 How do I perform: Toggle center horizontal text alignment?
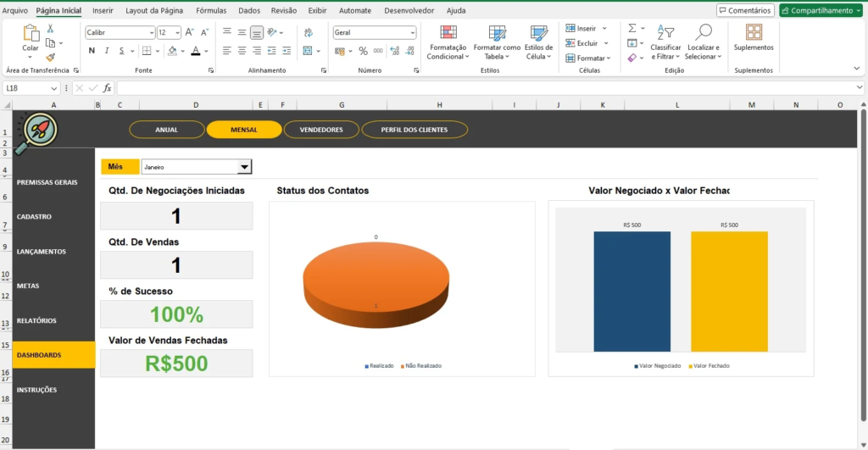pos(242,51)
